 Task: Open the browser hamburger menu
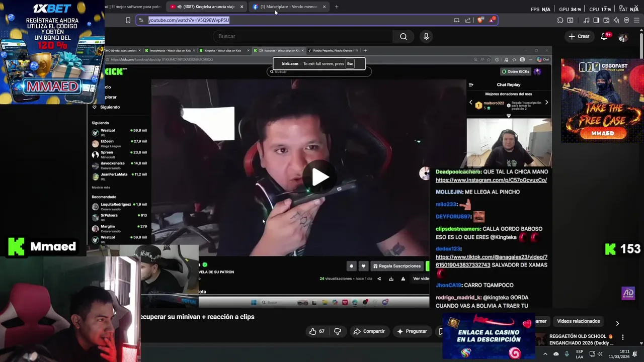coord(636,20)
